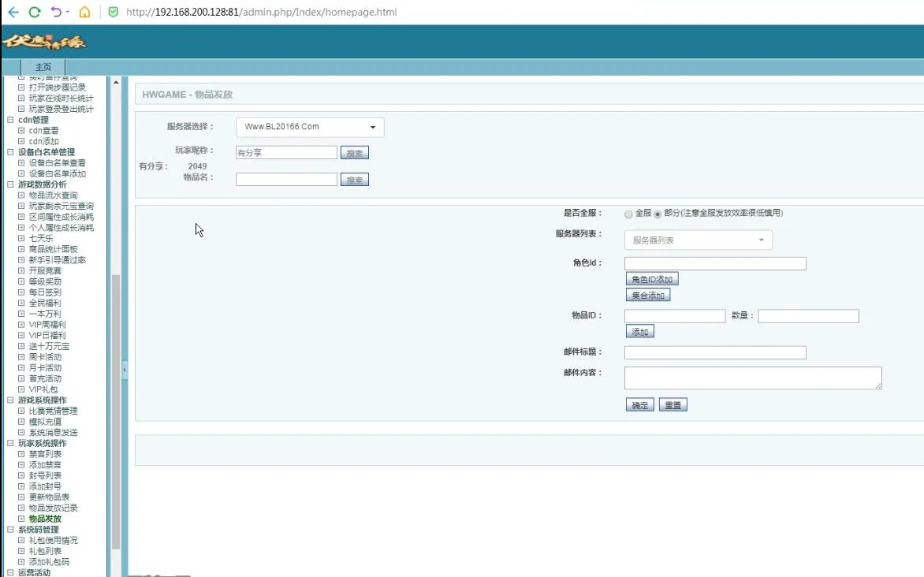Click the green security shield icon

pyautogui.click(x=114, y=12)
